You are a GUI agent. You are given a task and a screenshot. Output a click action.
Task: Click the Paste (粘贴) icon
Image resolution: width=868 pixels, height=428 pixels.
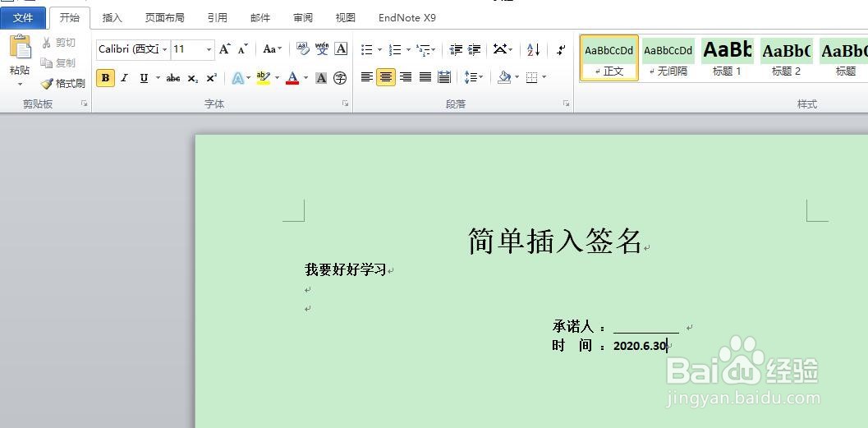pyautogui.click(x=20, y=47)
